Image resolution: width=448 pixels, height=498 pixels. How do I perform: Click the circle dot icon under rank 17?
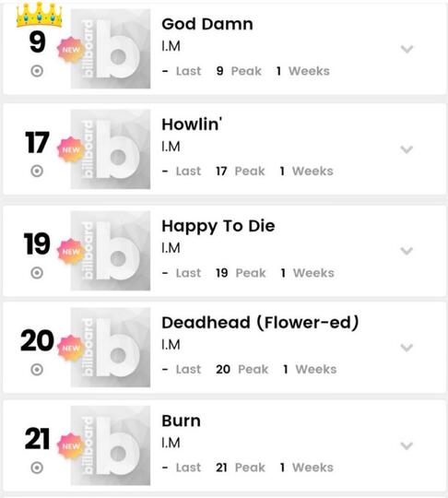[37, 171]
